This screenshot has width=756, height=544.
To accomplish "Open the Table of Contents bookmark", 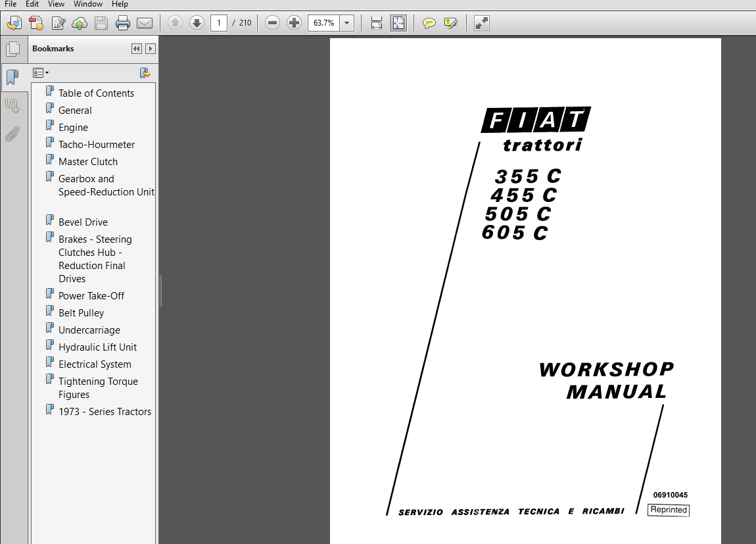I will (96, 93).
